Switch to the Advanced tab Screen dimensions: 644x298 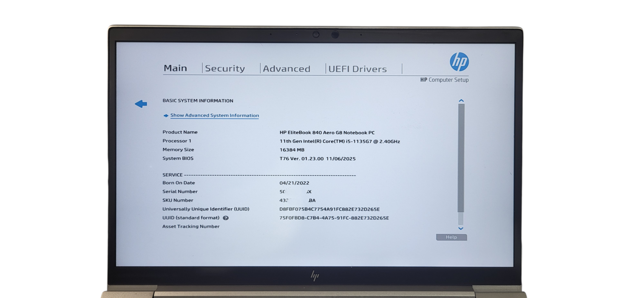[x=287, y=68]
